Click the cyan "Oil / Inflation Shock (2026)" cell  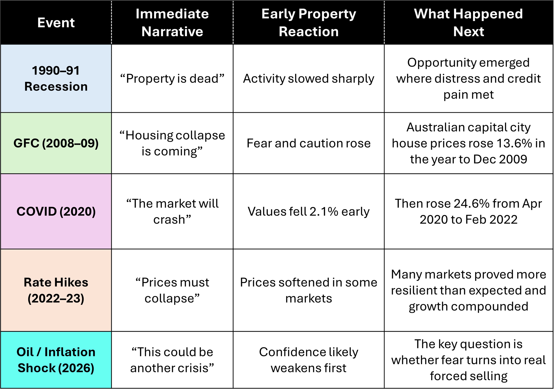click(x=56, y=360)
